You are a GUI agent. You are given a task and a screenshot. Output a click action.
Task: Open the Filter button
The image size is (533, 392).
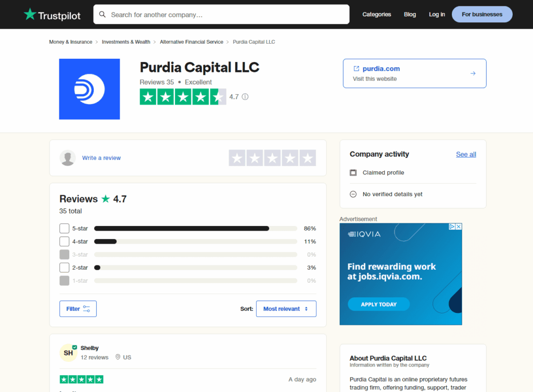(78, 309)
